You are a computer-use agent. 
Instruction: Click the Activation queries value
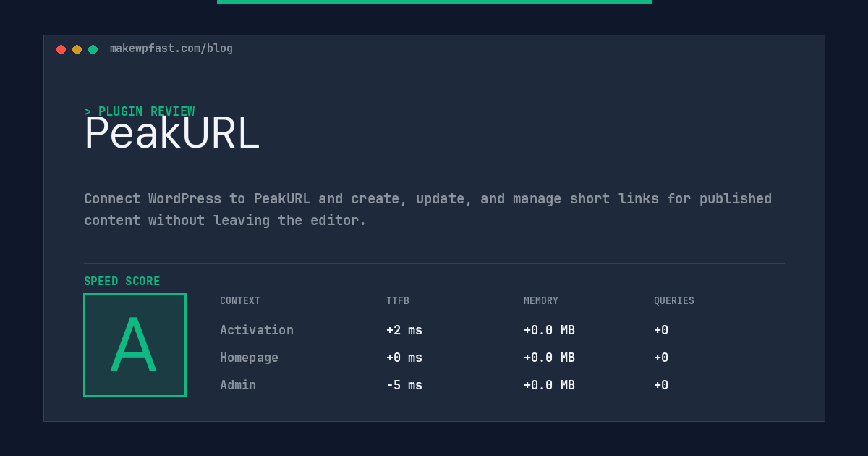coord(661,330)
